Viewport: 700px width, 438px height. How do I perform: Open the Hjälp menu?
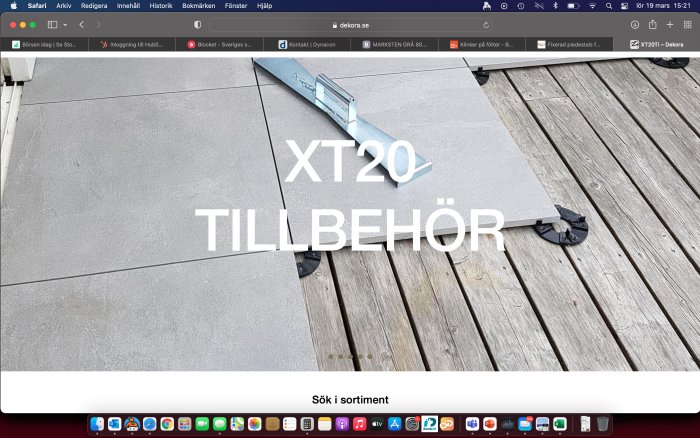(x=264, y=6)
